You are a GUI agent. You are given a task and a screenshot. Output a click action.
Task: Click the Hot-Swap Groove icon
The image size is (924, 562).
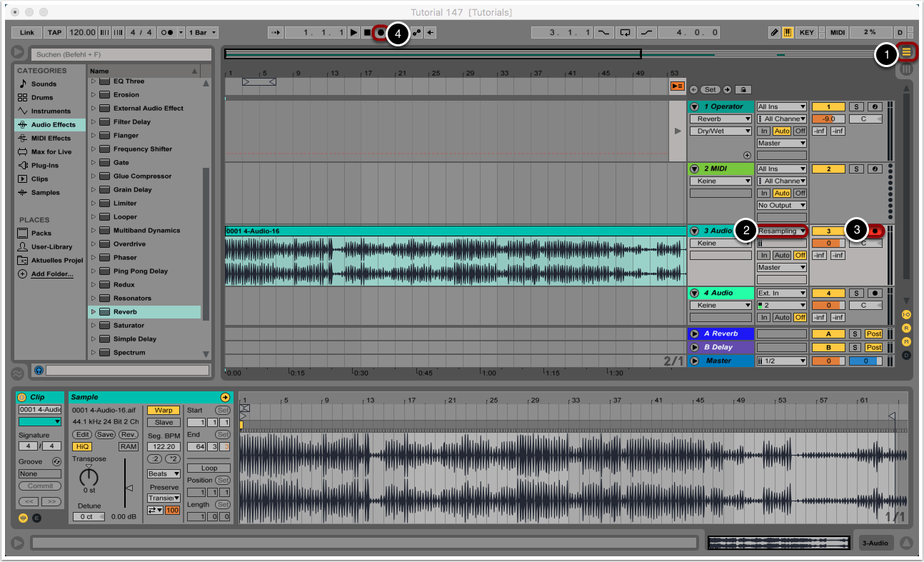56,462
